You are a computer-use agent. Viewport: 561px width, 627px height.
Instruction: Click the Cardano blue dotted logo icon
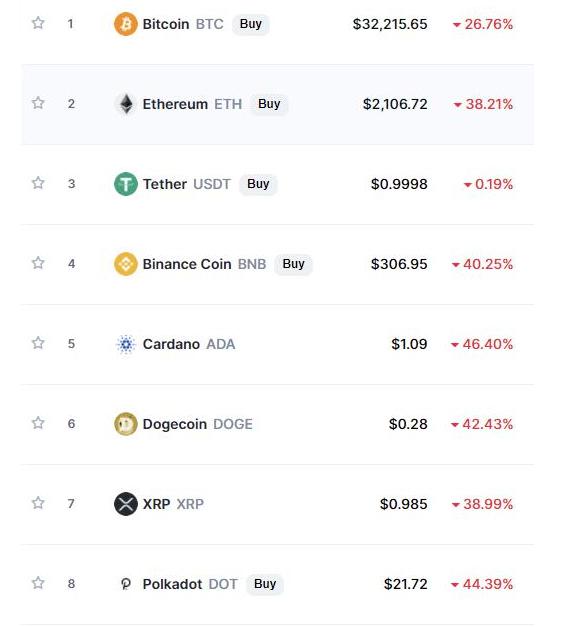126,344
